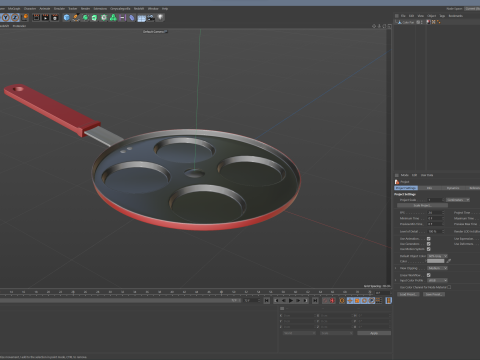Toggle Position keyframing icon in timeline bar
This screenshot has height=360, width=480.
point(350,301)
